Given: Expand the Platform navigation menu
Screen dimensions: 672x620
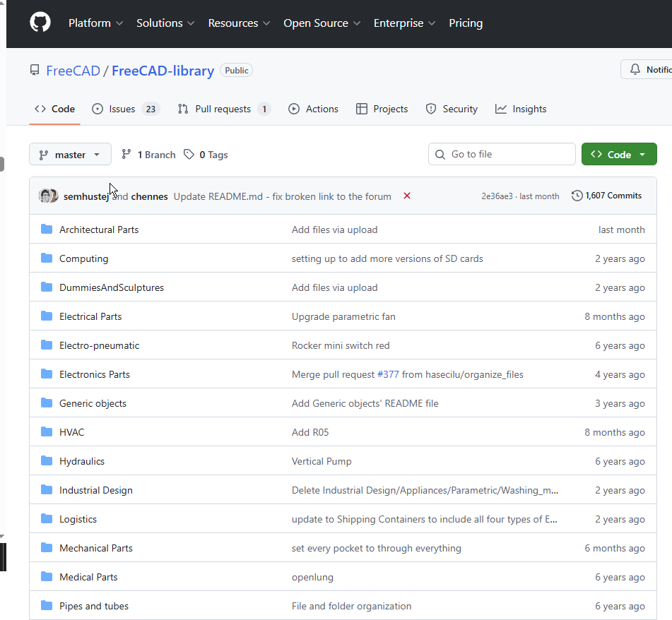Looking at the screenshot, I should 95,23.
